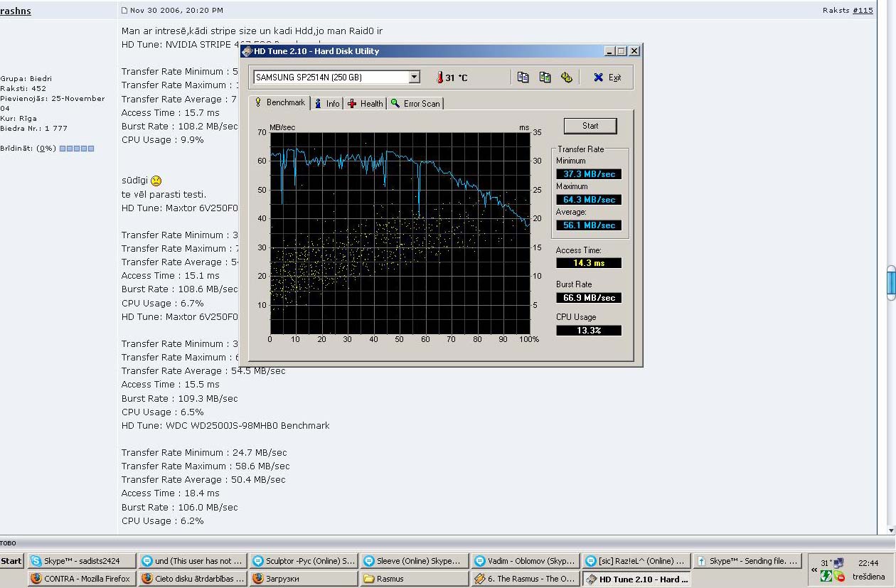Click 'CPU Usage : 6.2%' line
Screen dimensions: 896x588
tap(163, 521)
